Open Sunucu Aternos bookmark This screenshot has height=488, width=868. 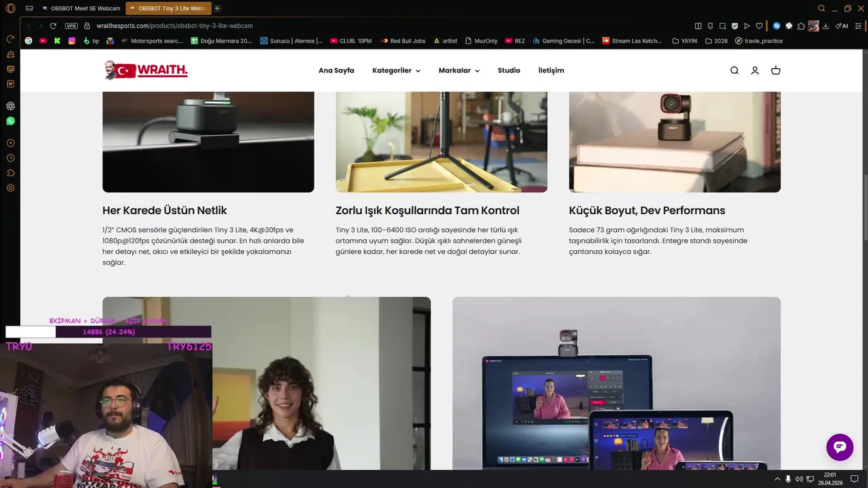pos(291,41)
